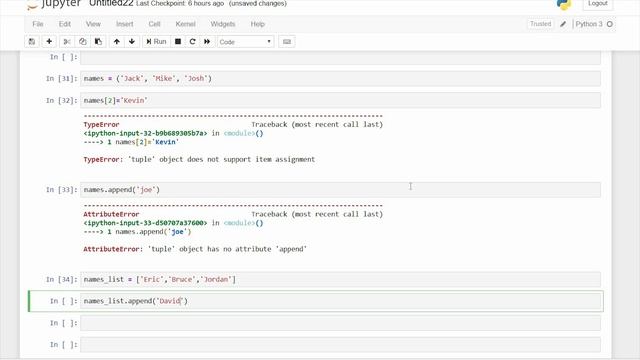This screenshot has width=640, height=360.
Task: Open the Help menu
Action: click(258, 24)
